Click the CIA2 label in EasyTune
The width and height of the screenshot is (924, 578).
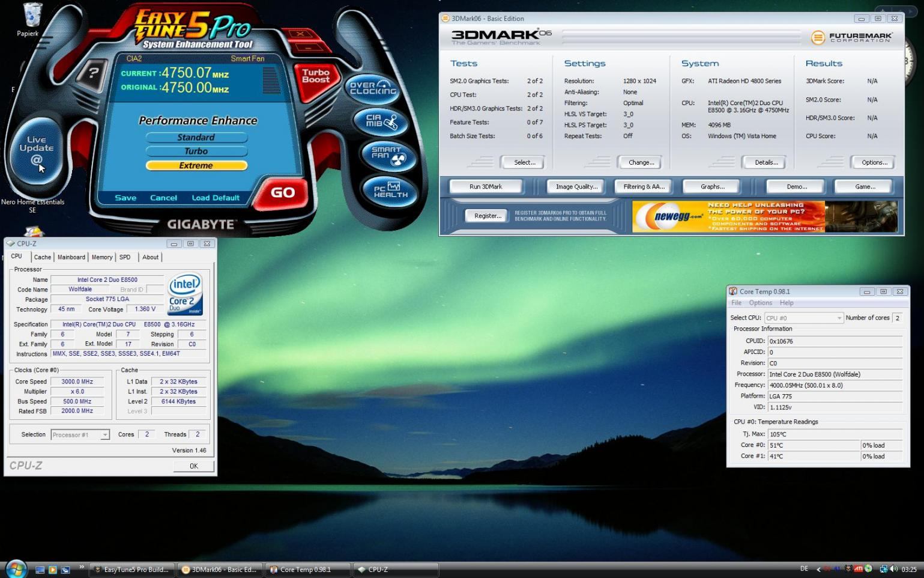134,59
